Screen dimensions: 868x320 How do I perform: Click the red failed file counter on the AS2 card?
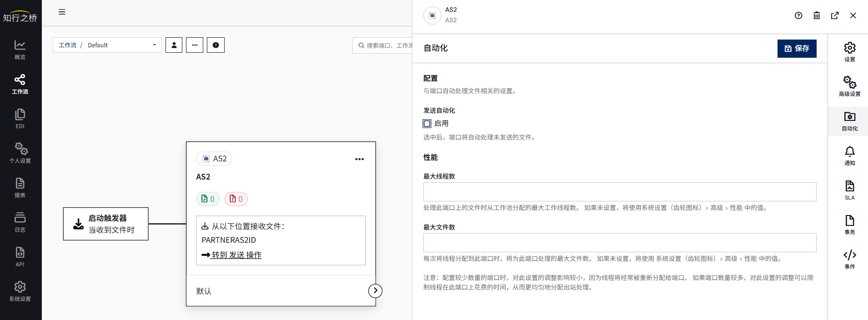pos(236,199)
